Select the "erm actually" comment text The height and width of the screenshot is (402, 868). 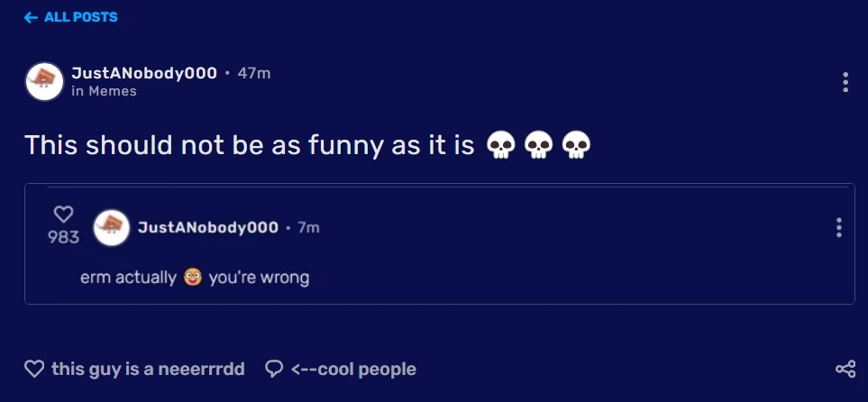128,278
